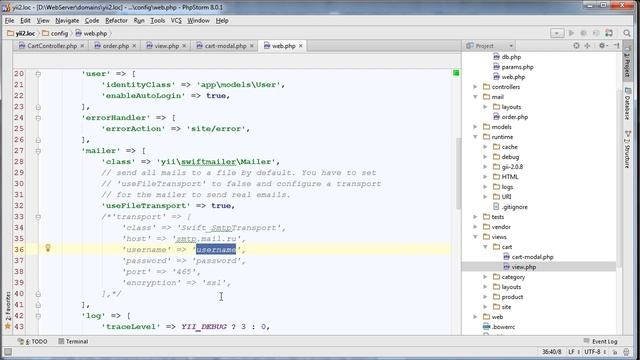The width and height of the screenshot is (640, 360).
Task: Fold the 'mailer' block on line 27
Action: coord(38,151)
